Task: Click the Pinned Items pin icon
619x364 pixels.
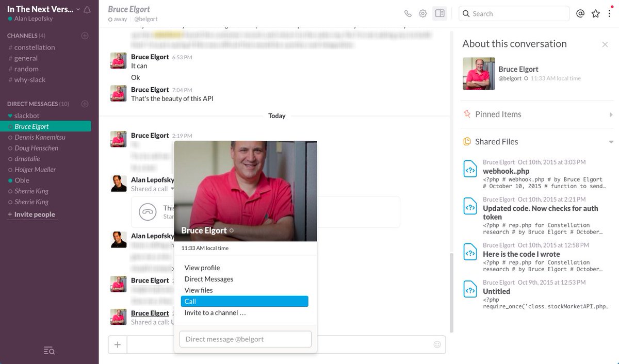Action: tap(467, 114)
